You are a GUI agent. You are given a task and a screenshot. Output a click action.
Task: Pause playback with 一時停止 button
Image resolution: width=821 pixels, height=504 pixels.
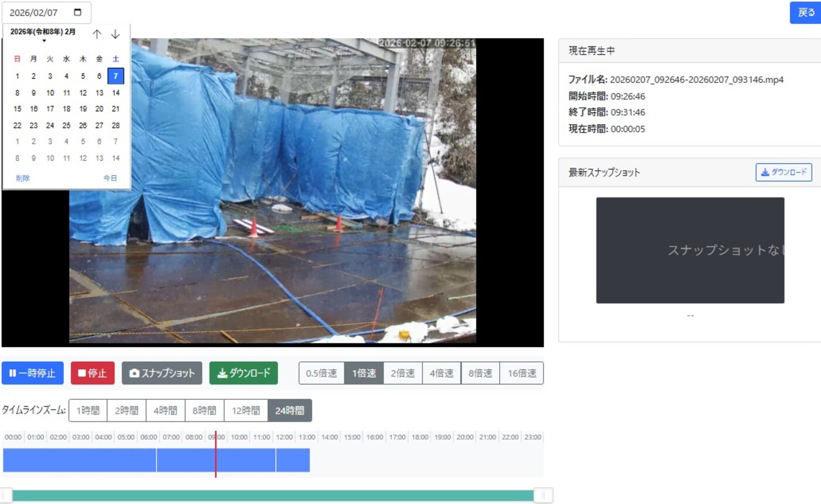[x=33, y=373]
